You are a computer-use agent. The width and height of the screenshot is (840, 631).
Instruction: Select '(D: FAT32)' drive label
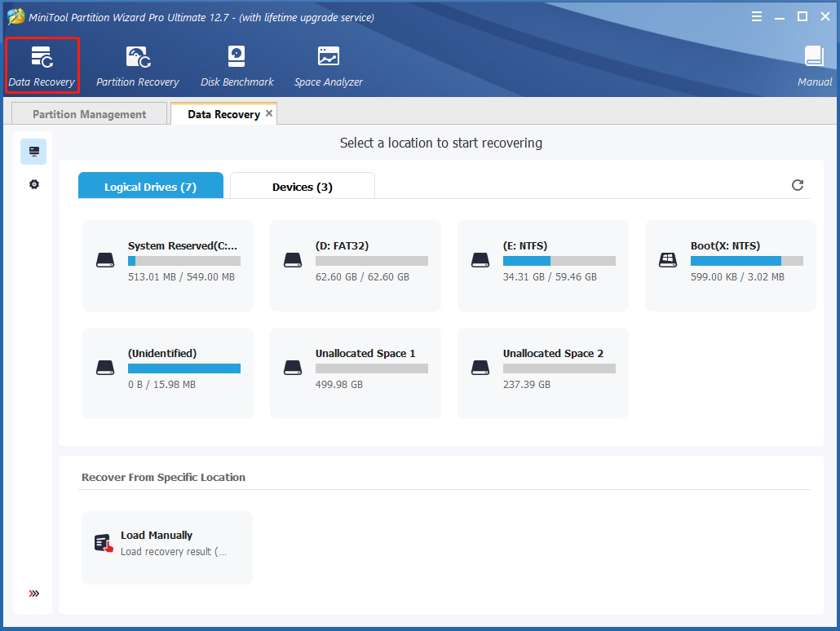342,245
